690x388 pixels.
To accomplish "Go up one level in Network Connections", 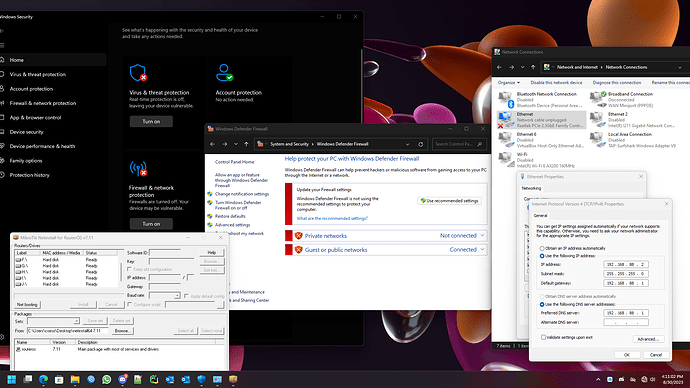I will pos(533,67).
